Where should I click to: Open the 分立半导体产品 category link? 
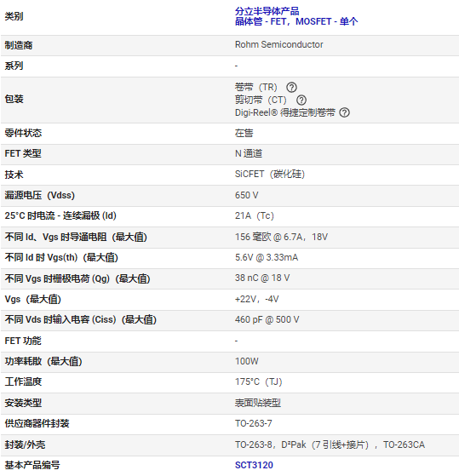point(267,11)
